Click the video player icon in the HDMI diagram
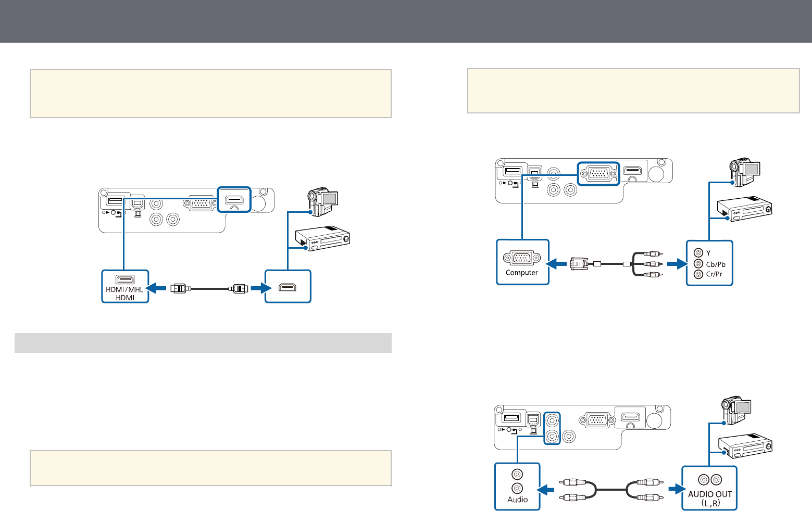This screenshot has width=812, height=511. pos(323,238)
